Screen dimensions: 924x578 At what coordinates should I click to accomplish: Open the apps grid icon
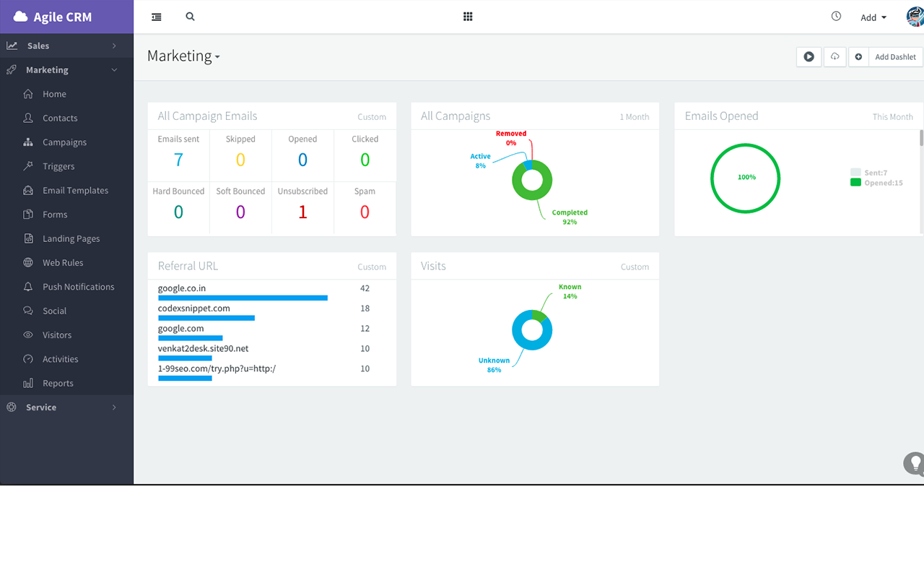pos(468,15)
